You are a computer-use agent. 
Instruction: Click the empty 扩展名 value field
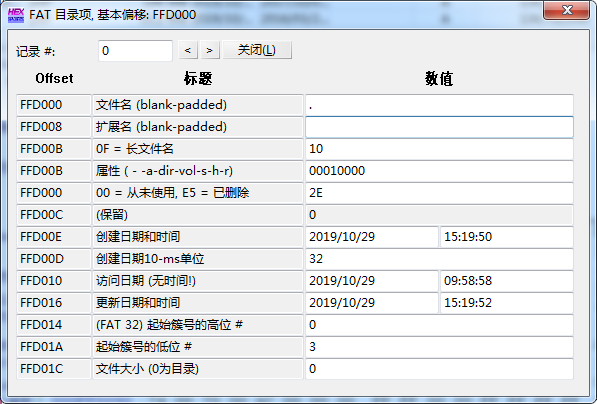click(439, 127)
